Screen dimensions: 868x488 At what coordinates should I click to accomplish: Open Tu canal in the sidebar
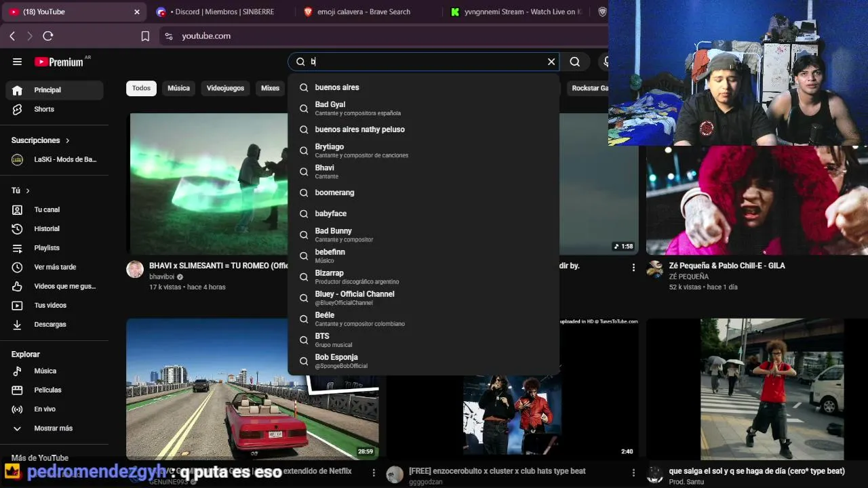click(x=54, y=210)
